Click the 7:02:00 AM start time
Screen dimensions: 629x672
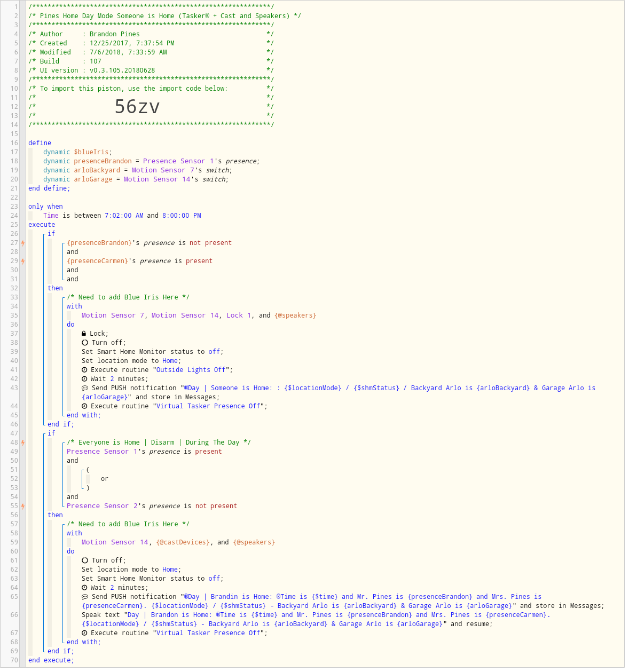[x=124, y=216]
